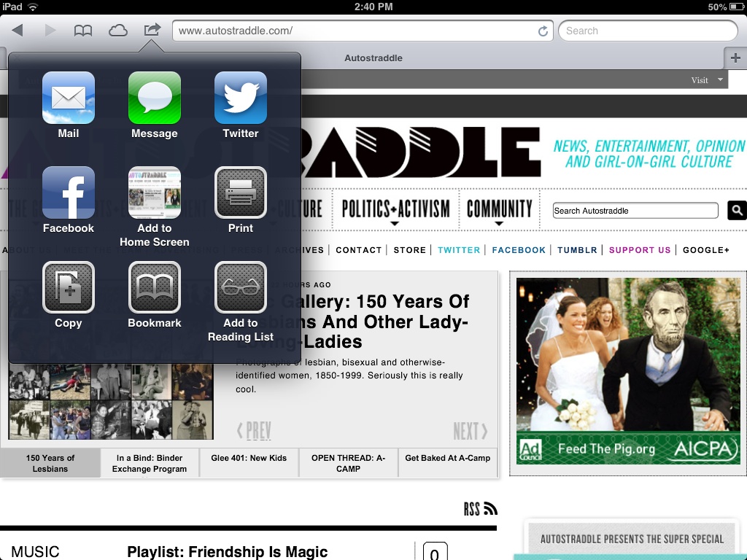Viewport: 747px width, 560px height.
Task: Post page to Facebook icon
Action: coord(69,192)
